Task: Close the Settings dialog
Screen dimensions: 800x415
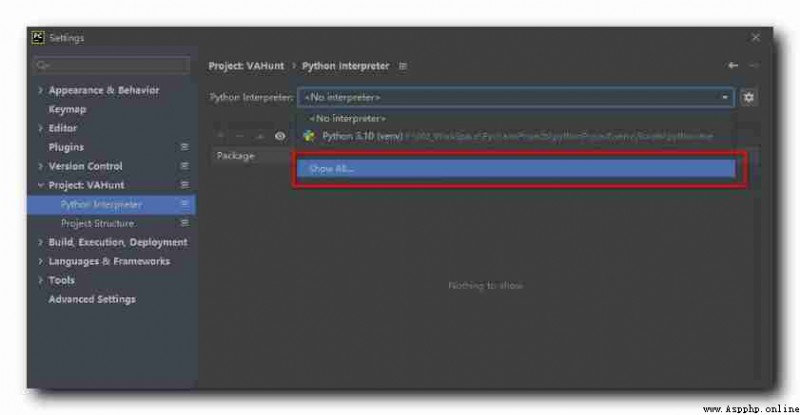Action: (756, 37)
